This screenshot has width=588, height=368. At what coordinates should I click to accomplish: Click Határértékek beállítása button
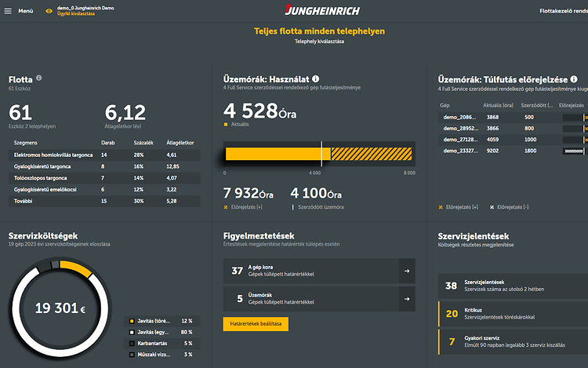coord(256,323)
